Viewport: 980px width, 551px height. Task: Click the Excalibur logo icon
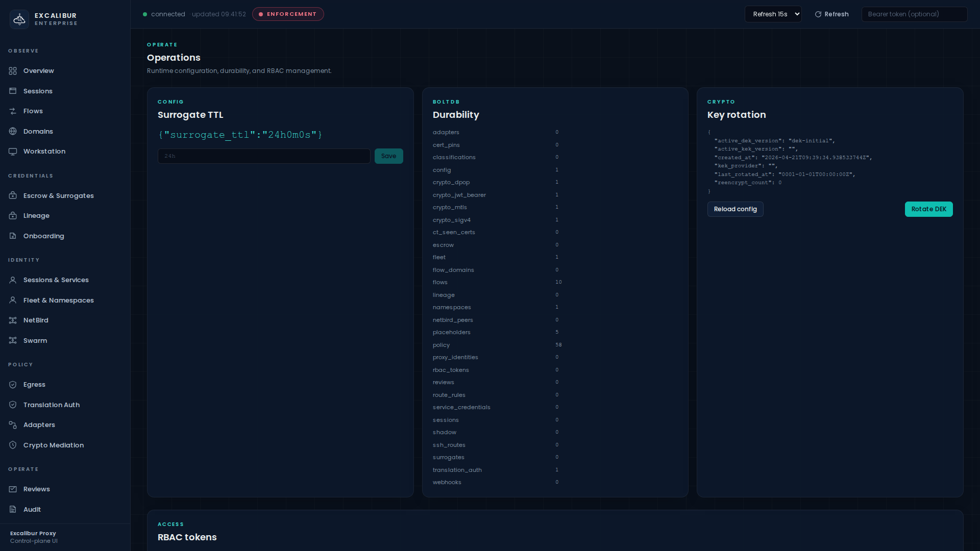(x=19, y=19)
